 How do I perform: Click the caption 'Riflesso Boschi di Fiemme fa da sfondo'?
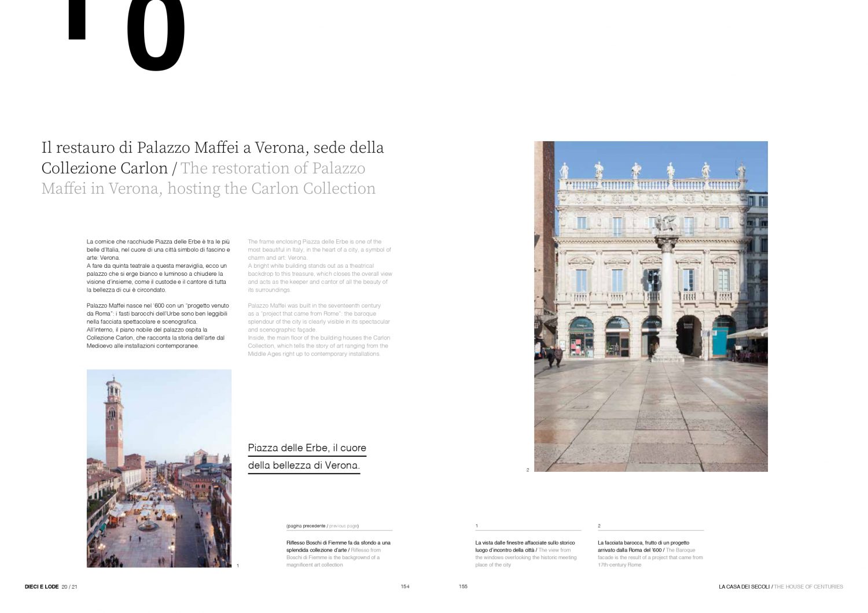[x=339, y=554]
